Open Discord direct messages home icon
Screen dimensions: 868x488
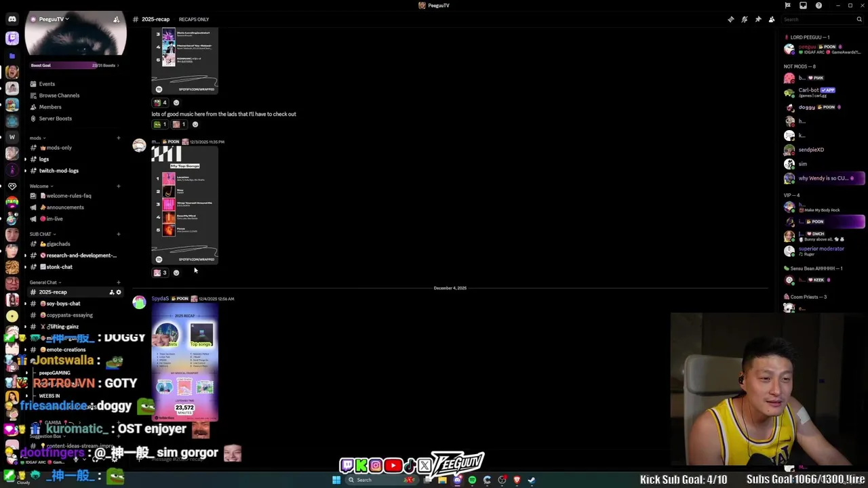click(x=12, y=19)
